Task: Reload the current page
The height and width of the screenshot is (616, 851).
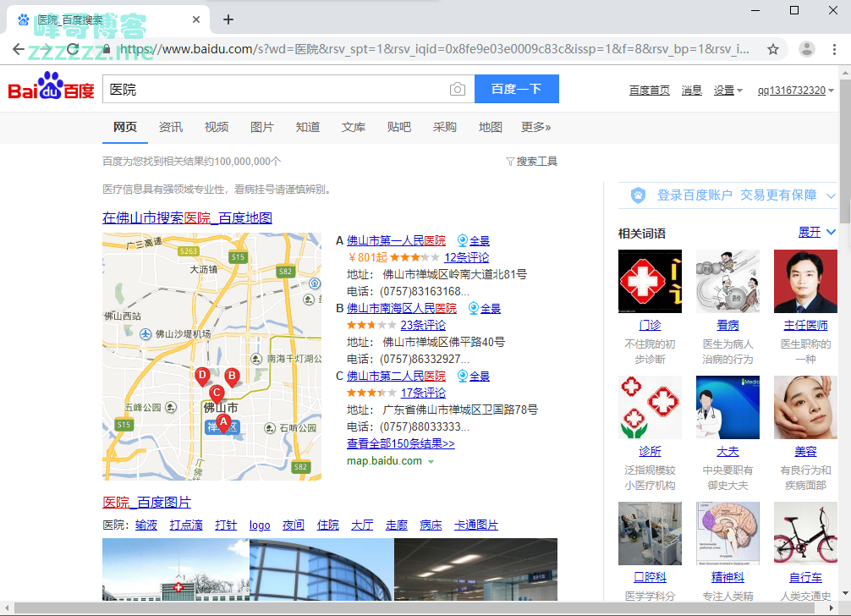Action: pos(74,49)
